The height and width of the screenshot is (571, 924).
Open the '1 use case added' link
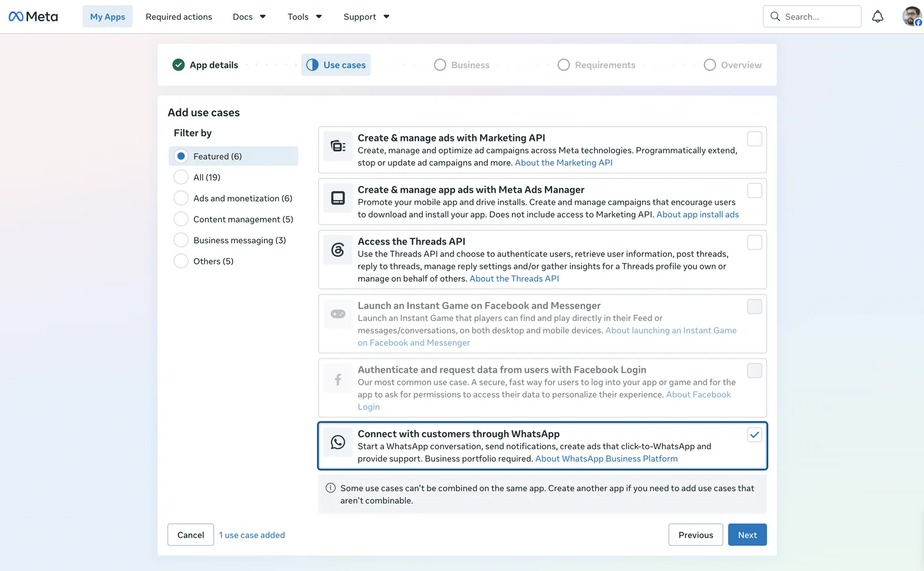point(252,535)
